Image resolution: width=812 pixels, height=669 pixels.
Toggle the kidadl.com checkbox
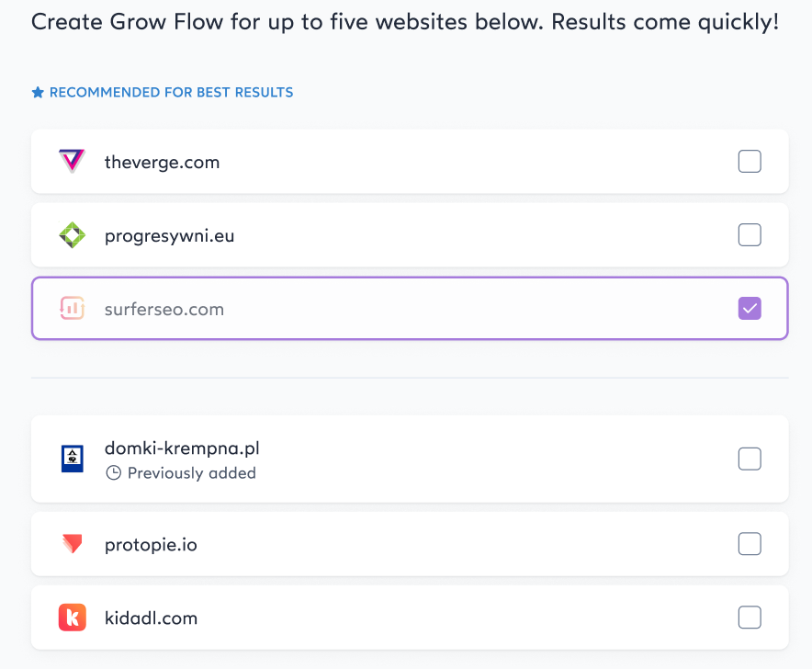point(750,618)
